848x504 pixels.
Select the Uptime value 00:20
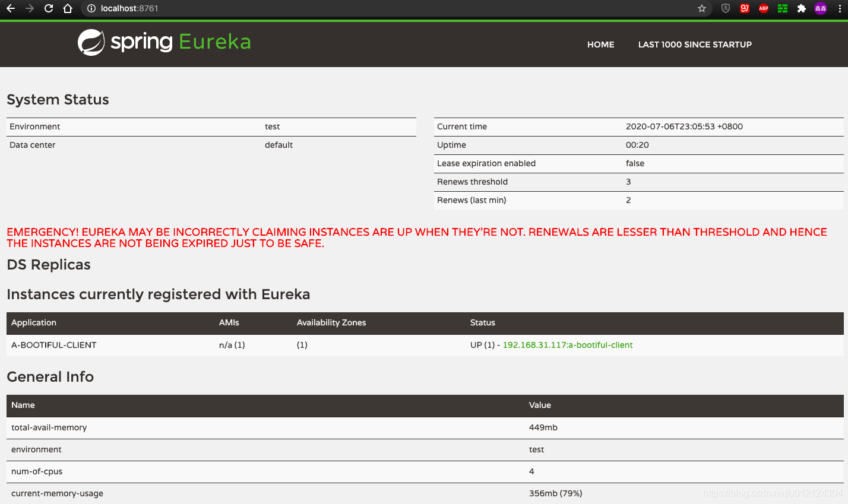coord(637,145)
